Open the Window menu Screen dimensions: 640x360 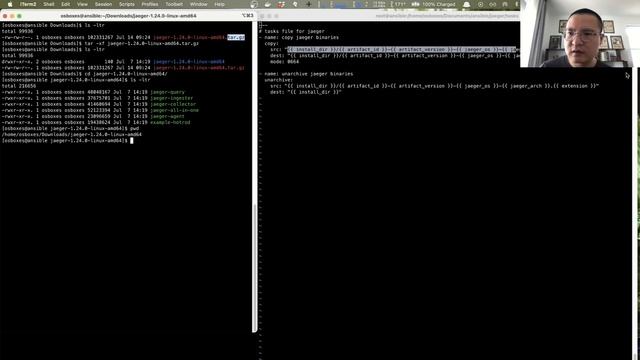pos(199,4)
